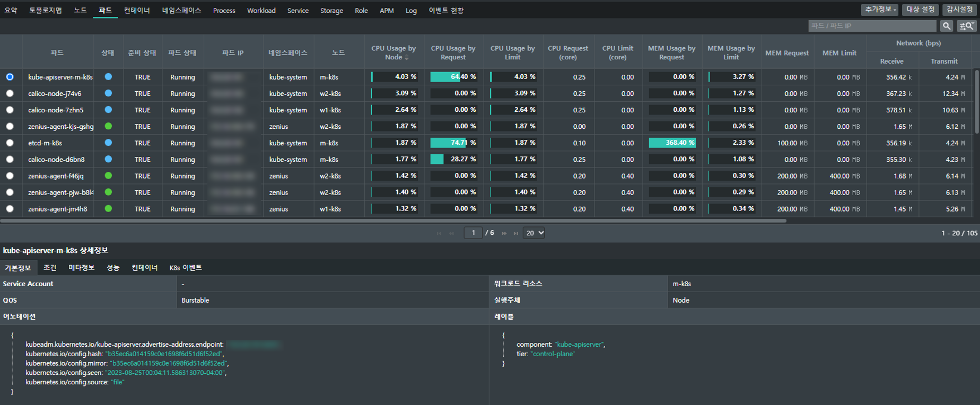Go to previous page arrow icon
The height and width of the screenshot is (405, 980).
coord(452,233)
